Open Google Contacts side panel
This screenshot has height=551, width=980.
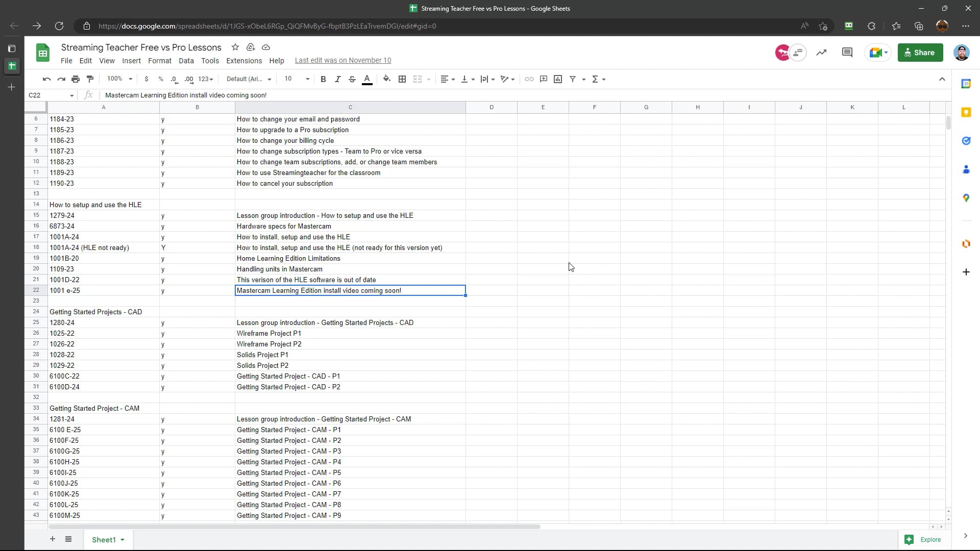[966, 169]
